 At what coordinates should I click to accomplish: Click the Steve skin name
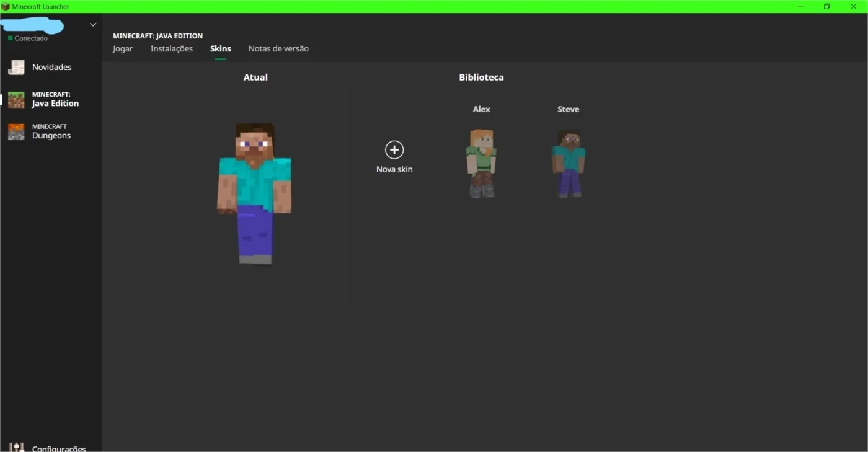click(569, 109)
